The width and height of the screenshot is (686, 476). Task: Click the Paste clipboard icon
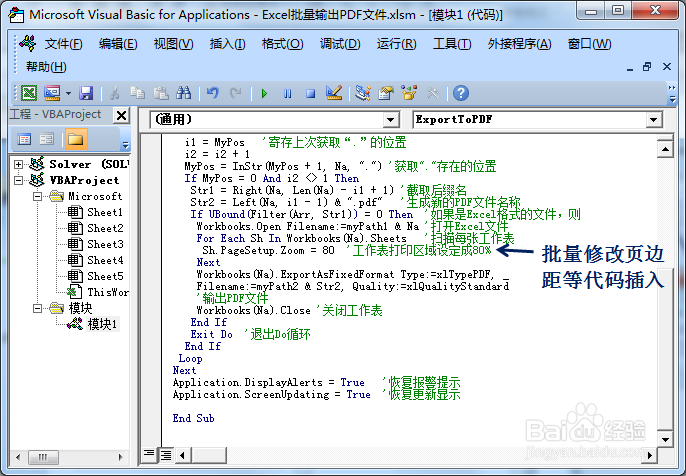tap(161, 93)
